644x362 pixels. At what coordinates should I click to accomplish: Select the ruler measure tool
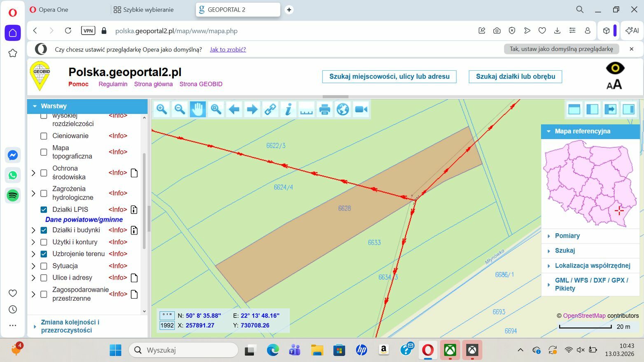[306, 109]
